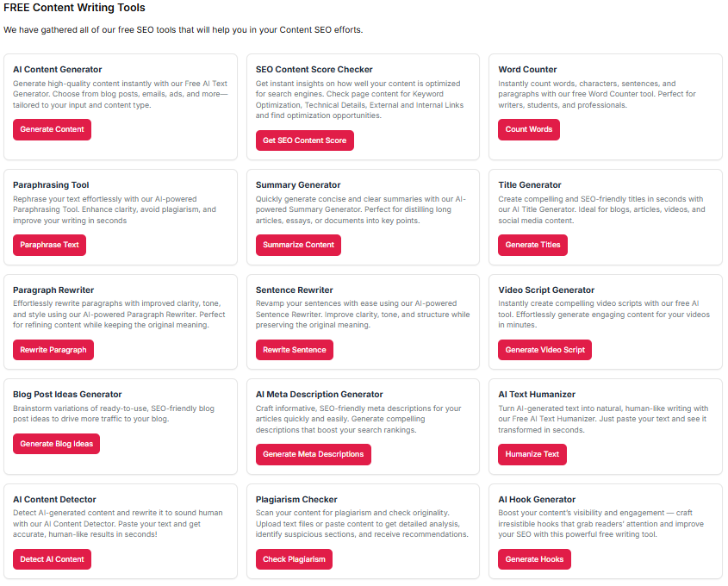
Task: Click the Generate Video Script button
Action: coord(544,350)
